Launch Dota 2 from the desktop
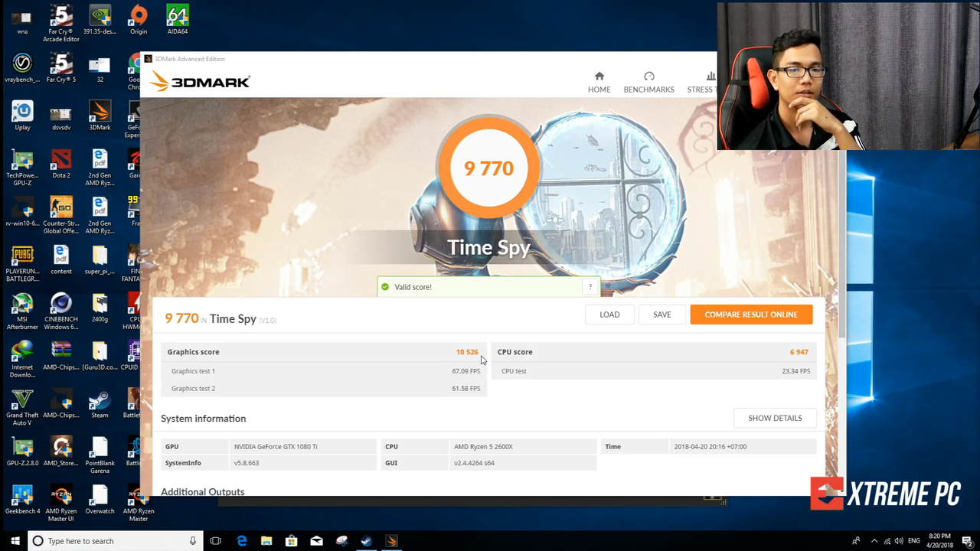The image size is (980, 551). [61, 164]
